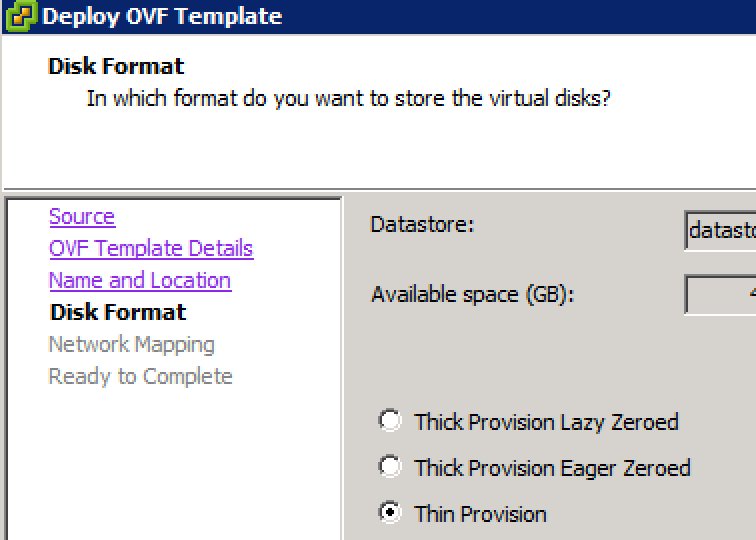Click the Thick Provision Eager Zeroed label text
The image size is (756, 540).
[553, 468]
